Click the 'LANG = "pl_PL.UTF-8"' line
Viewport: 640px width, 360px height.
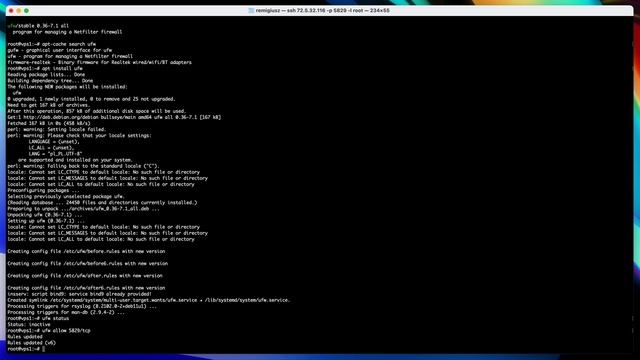[56, 154]
